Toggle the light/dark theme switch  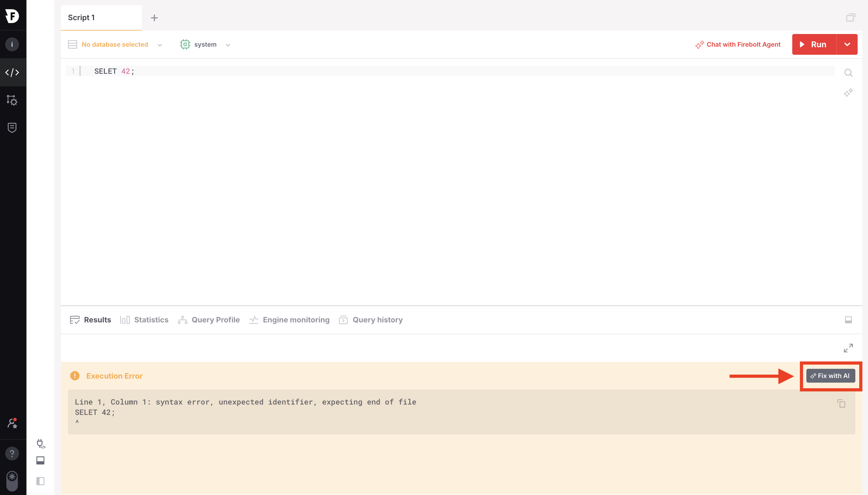point(12,481)
